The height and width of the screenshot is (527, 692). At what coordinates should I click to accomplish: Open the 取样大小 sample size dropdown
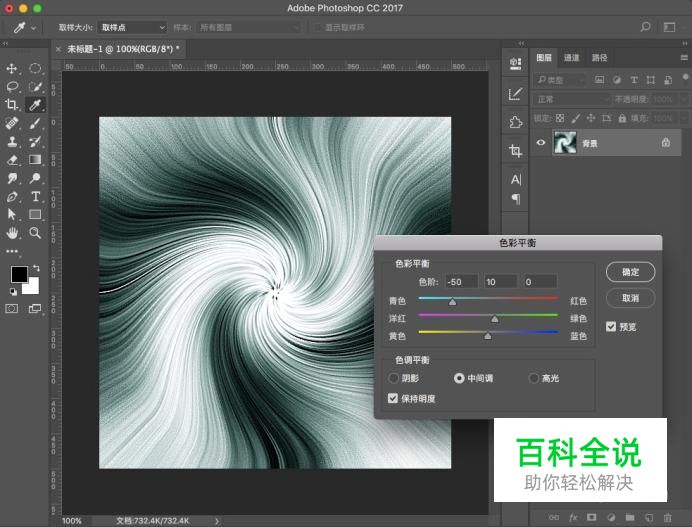(132, 28)
